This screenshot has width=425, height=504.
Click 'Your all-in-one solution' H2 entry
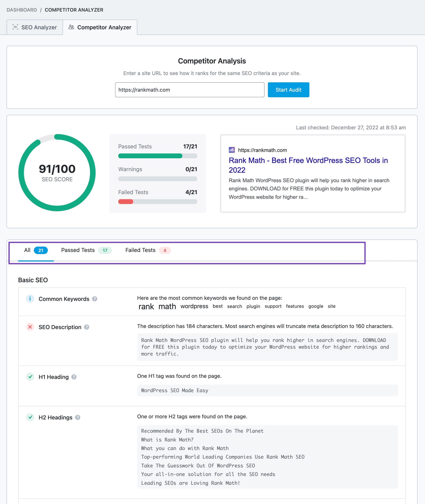pos(208,474)
